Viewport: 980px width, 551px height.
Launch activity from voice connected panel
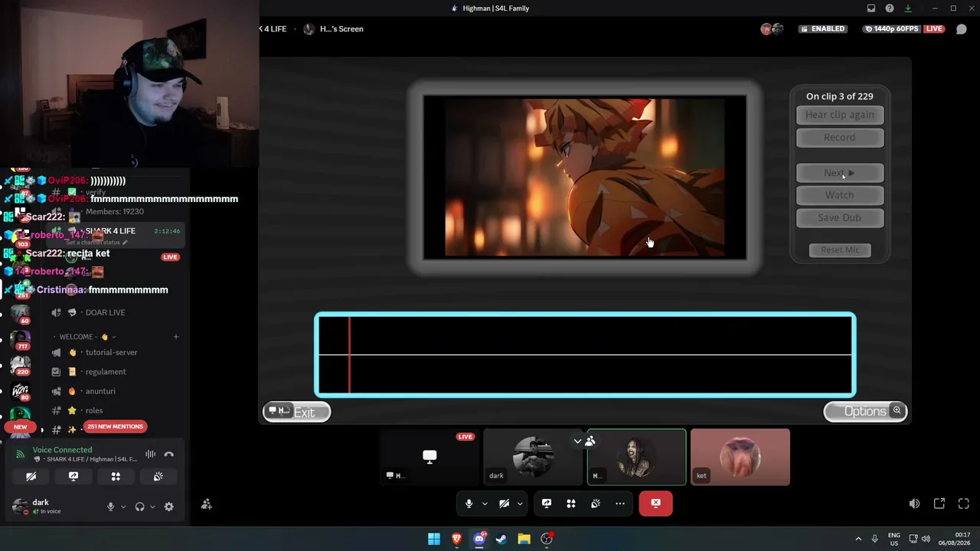(x=116, y=477)
